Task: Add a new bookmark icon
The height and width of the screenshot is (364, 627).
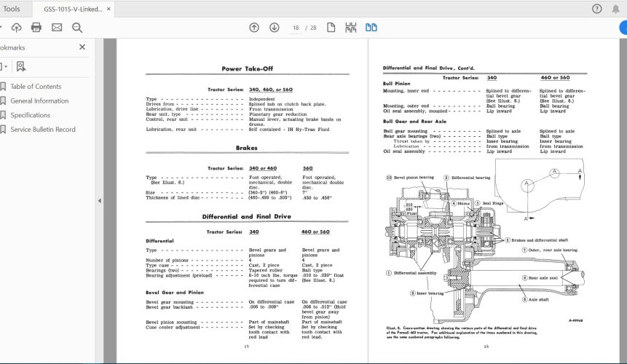Action: coord(21,66)
